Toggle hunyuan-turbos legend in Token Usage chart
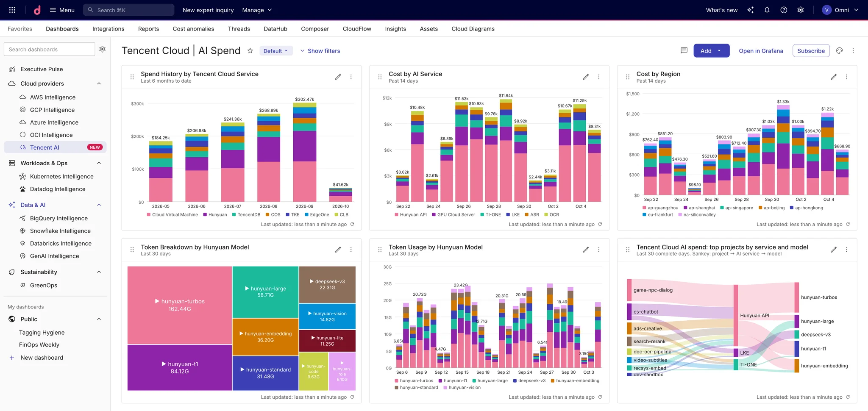868x411 pixels. point(414,380)
